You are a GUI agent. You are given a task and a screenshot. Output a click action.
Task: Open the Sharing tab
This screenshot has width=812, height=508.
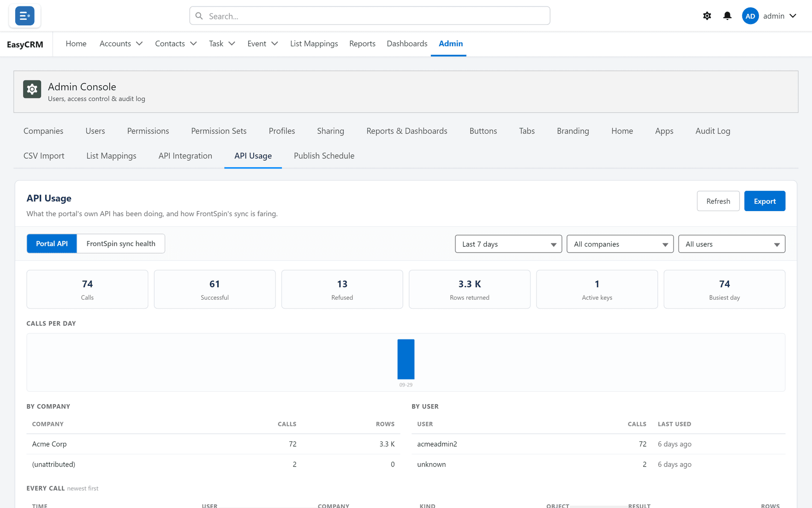click(330, 131)
